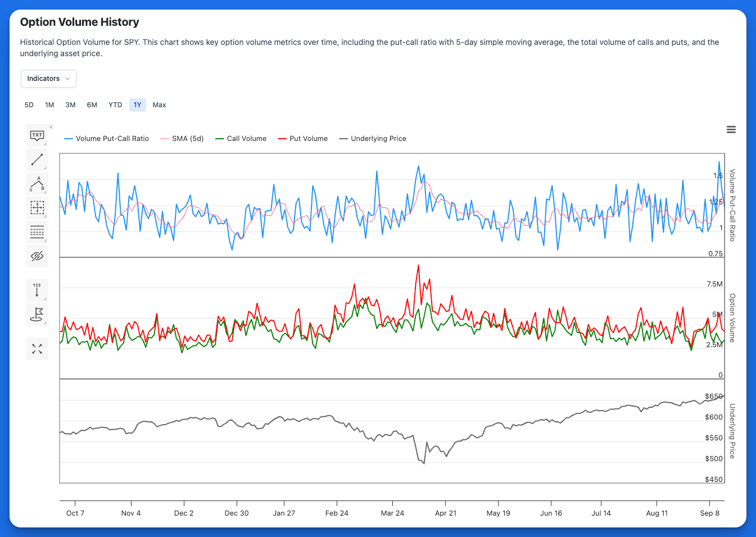756x537 pixels.
Task: Choose the ABC pattern drawing tool
Action: (x=37, y=184)
